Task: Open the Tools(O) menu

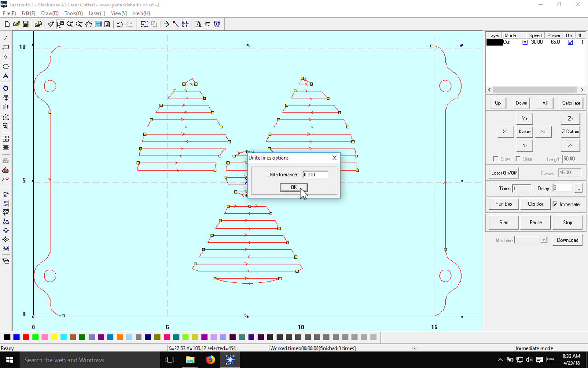Action: (x=73, y=13)
